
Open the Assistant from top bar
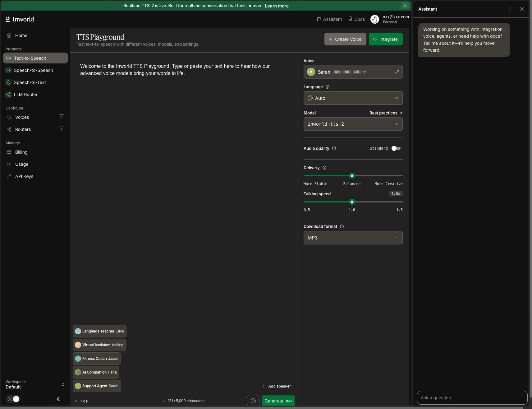[x=329, y=19]
